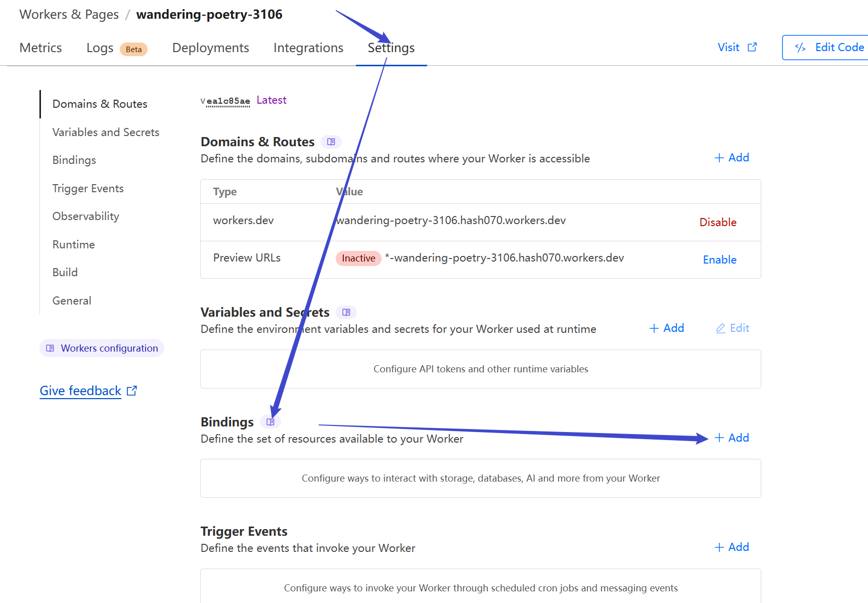Add a domain or route
The image size is (868, 603).
[732, 158]
